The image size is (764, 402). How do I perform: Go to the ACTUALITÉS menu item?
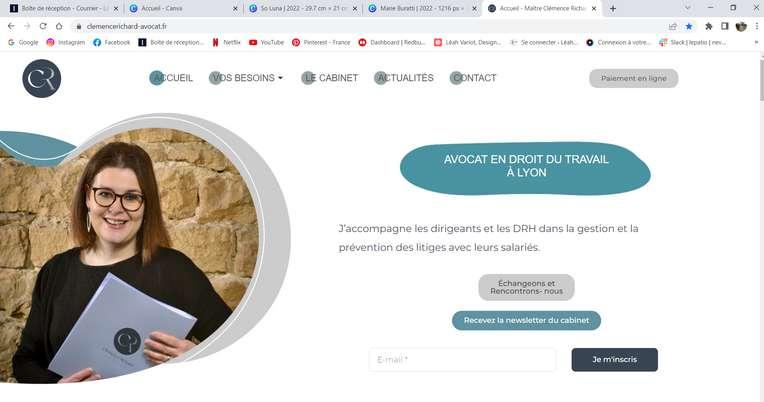[404, 78]
